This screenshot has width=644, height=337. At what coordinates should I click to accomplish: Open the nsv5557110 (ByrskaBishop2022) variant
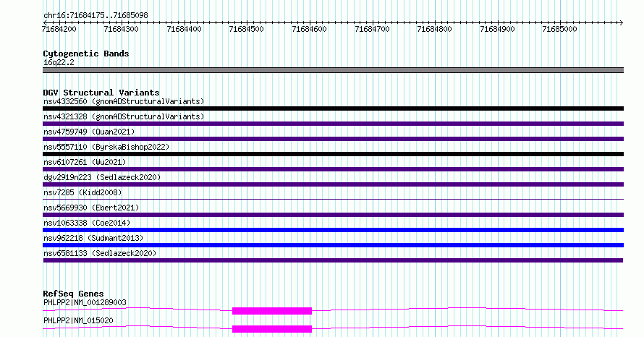pos(106,147)
